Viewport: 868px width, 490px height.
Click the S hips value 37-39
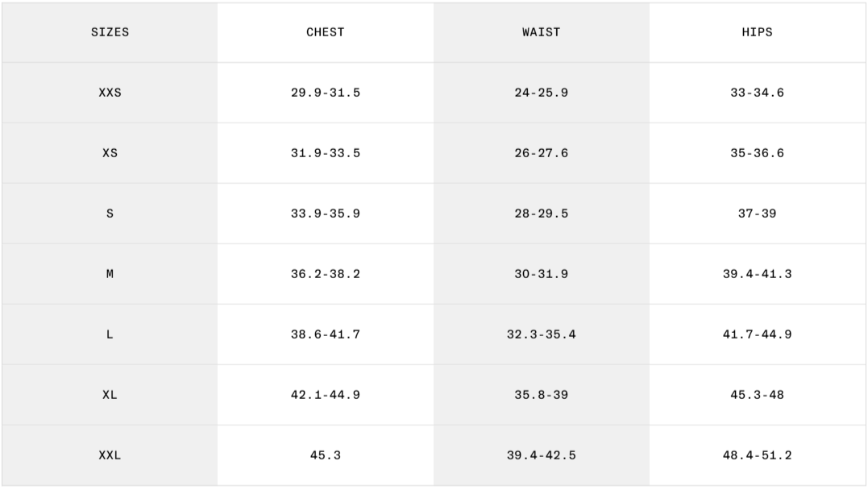757,214
